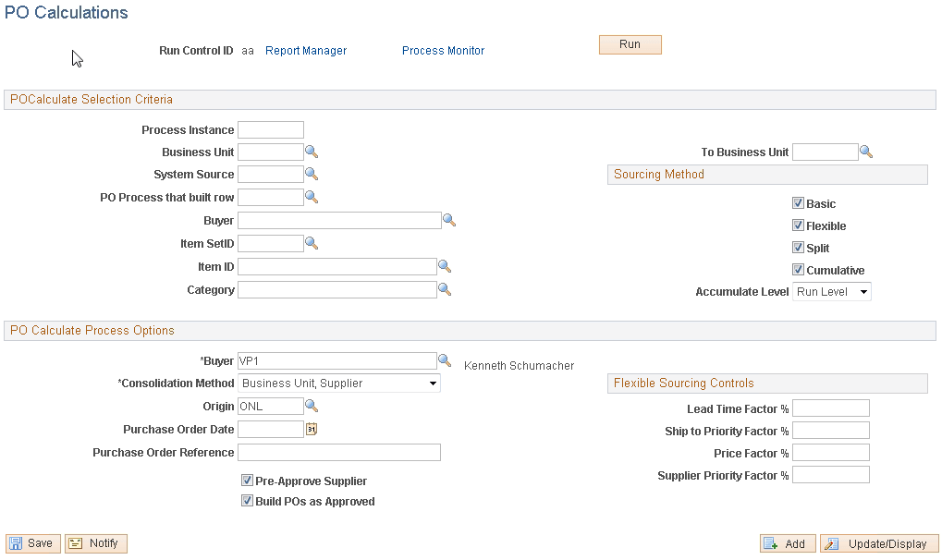This screenshot has width=942, height=560.
Task: Open the Accumulate Level dropdown
Action: pyautogui.click(x=831, y=291)
